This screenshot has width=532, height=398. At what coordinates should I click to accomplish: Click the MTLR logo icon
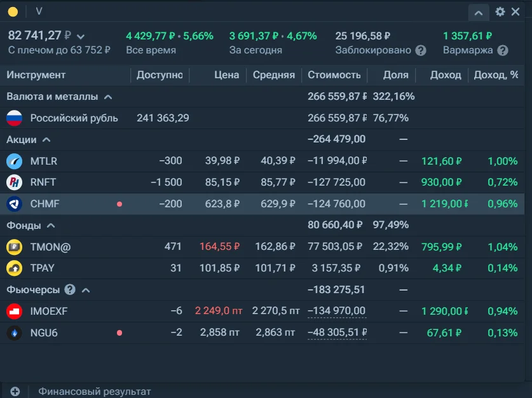(x=14, y=161)
